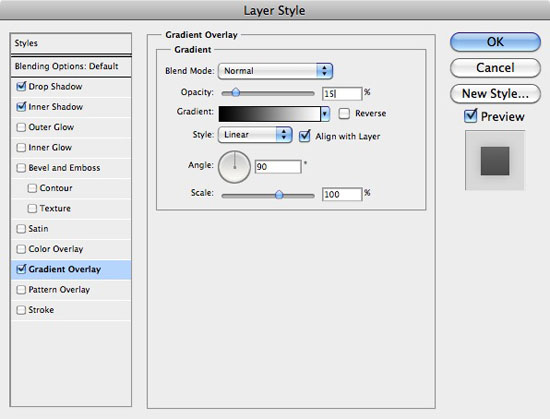The image size is (550, 419).
Task: Toggle the Preview checkbox
Action: 470,116
